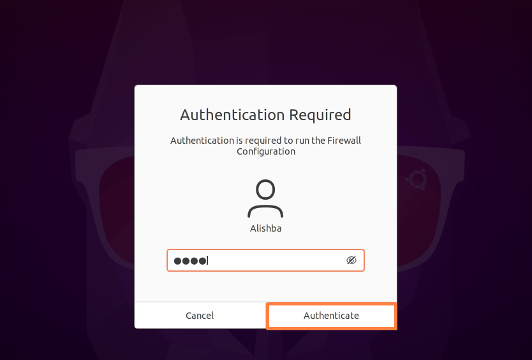Screen dimensions: 532x360
Task: Dismiss the dialog using Cancel
Action: [x=200, y=316]
